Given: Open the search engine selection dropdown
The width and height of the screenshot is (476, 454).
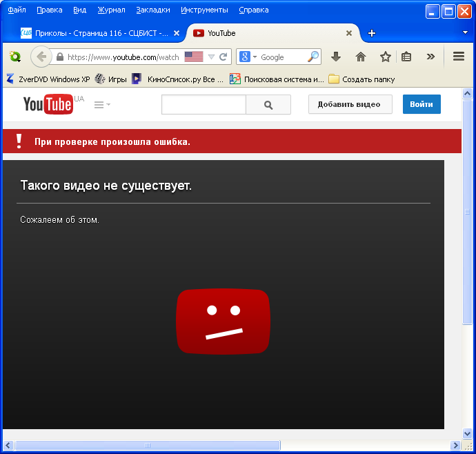Looking at the screenshot, I should tap(248, 57).
